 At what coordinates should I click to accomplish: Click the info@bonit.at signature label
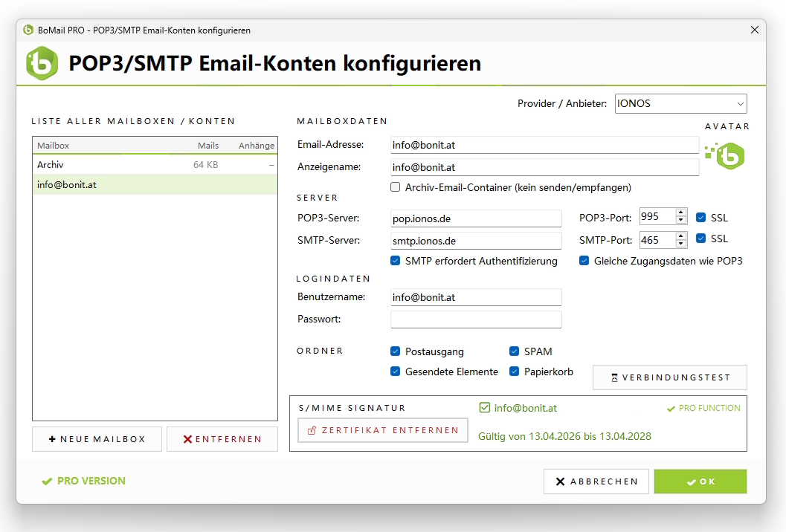525,408
